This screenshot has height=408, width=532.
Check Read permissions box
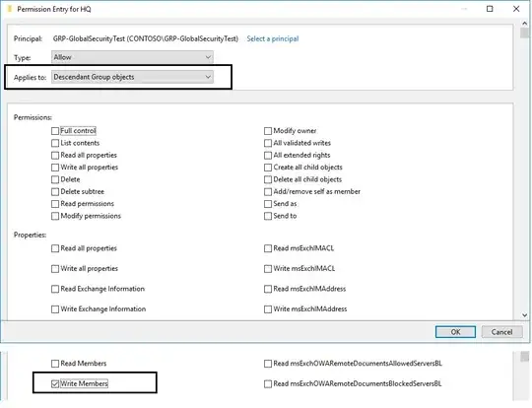pyautogui.click(x=55, y=204)
